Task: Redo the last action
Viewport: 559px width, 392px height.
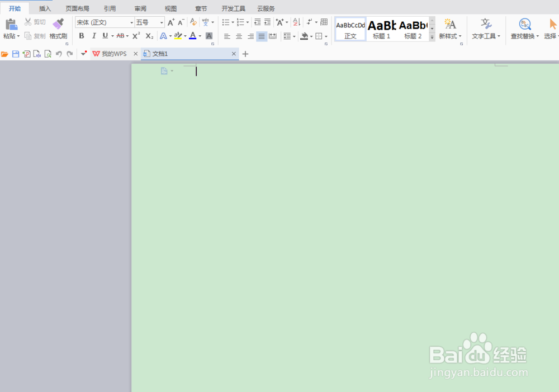Action: [x=70, y=54]
